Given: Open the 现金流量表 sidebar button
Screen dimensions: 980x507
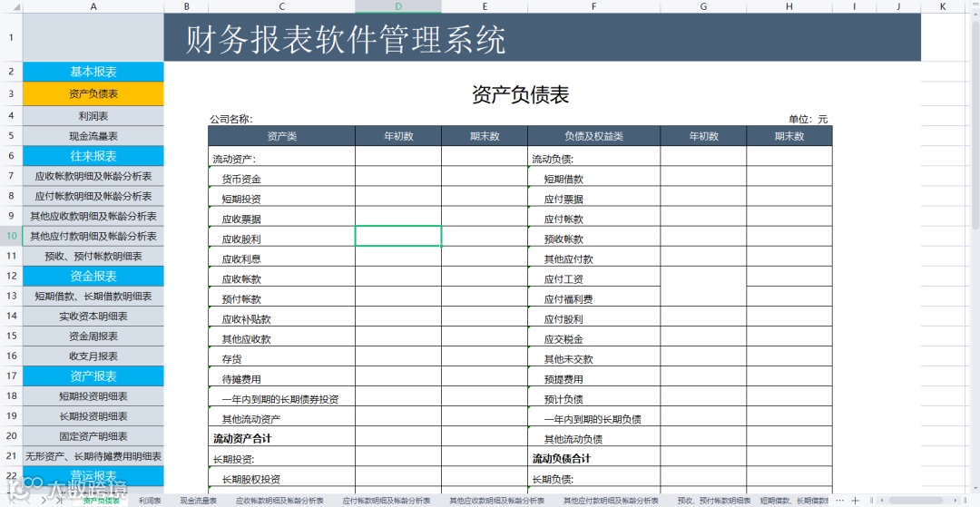Looking at the screenshot, I should coord(93,135).
